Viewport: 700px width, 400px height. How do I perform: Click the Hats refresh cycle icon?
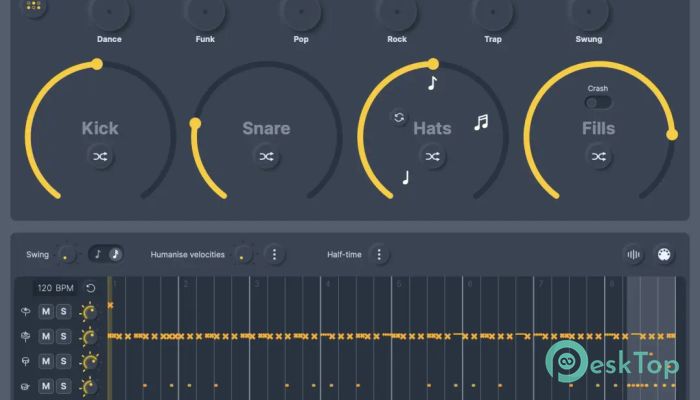tap(399, 118)
